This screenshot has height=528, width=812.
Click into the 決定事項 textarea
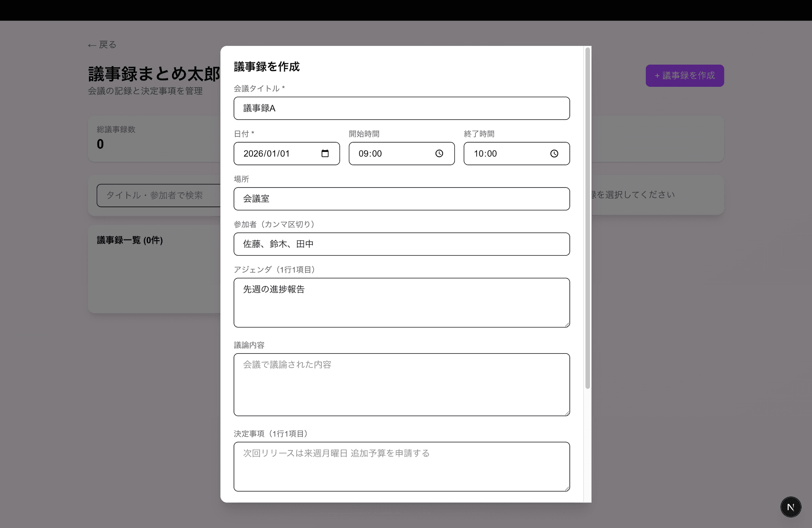coord(401,467)
